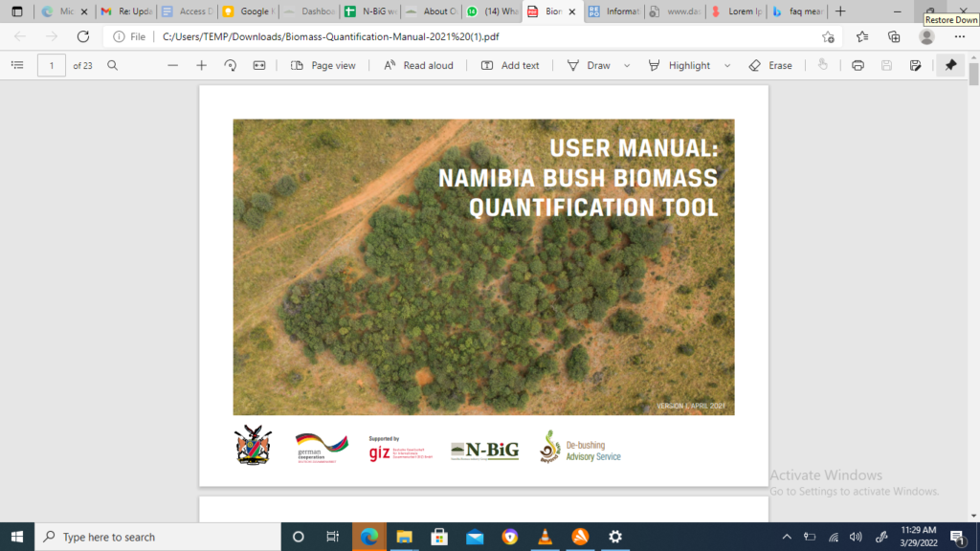Expand the Draw tool dropdown arrow
The width and height of the screenshot is (980, 551).
(627, 65)
